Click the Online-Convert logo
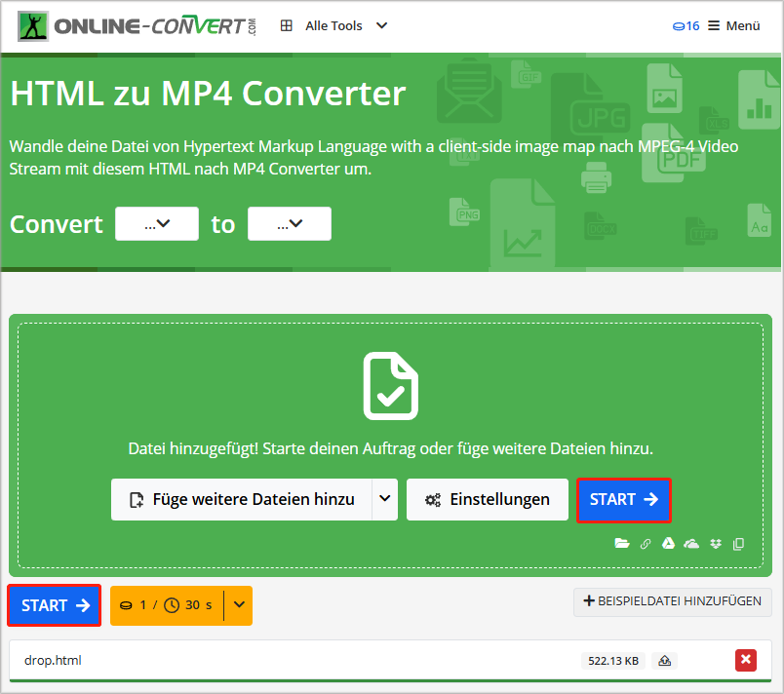Image resolution: width=784 pixels, height=694 pixels. point(137,26)
